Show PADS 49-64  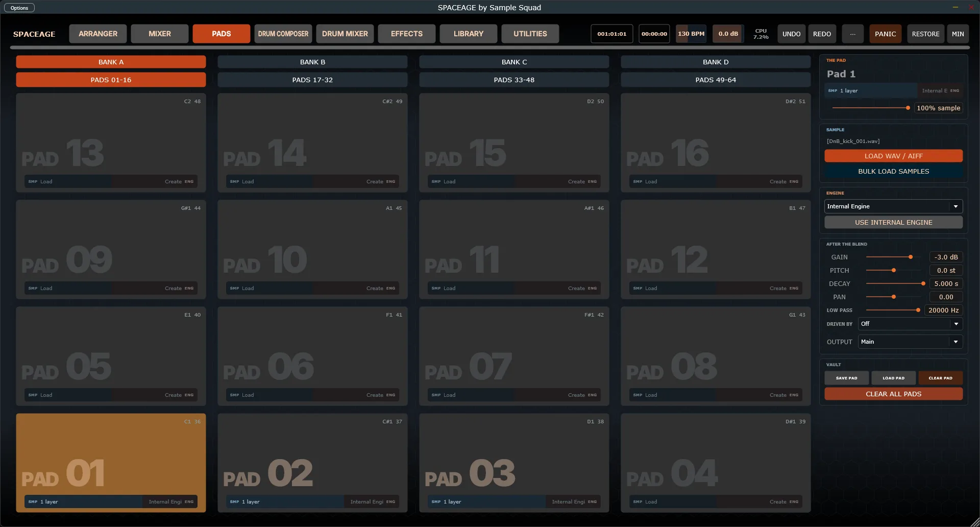716,80
